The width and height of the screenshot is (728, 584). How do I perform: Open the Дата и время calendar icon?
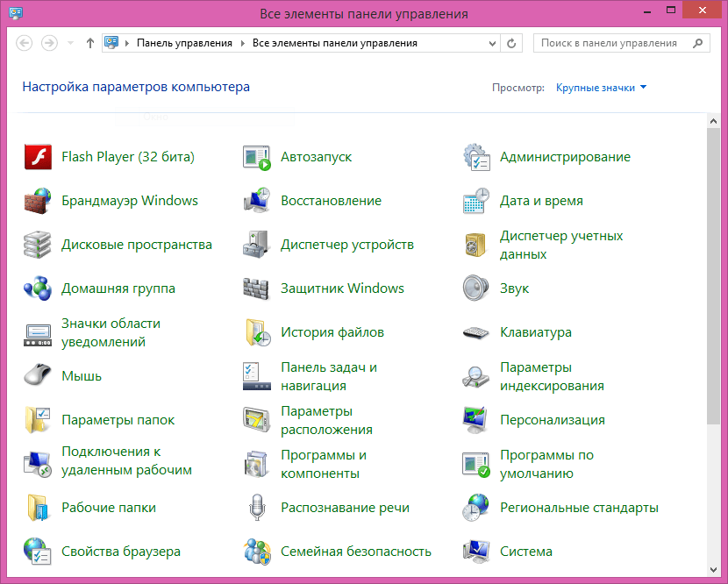pos(476,201)
